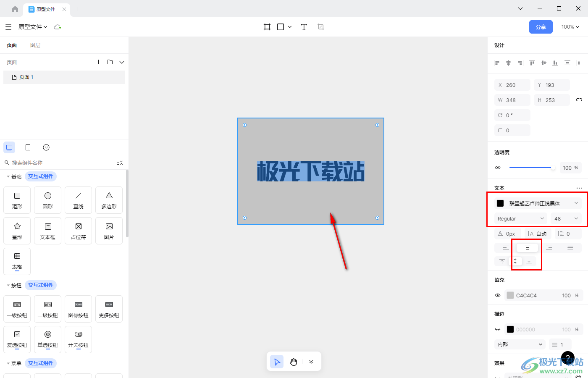This screenshot has height=378, width=588.
Task: Edit the X position field
Action: tap(512, 85)
